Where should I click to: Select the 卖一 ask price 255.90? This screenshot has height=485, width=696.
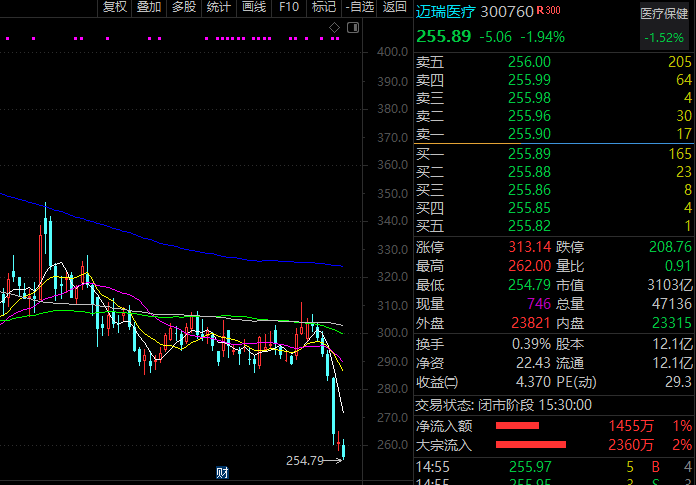click(529, 133)
